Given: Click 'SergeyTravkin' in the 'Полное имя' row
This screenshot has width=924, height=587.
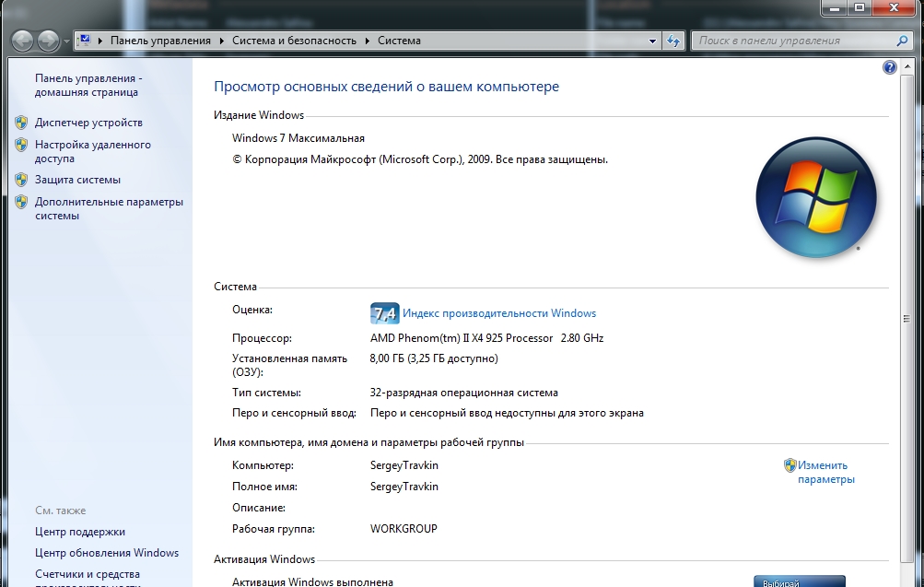Looking at the screenshot, I should tap(404, 487).
